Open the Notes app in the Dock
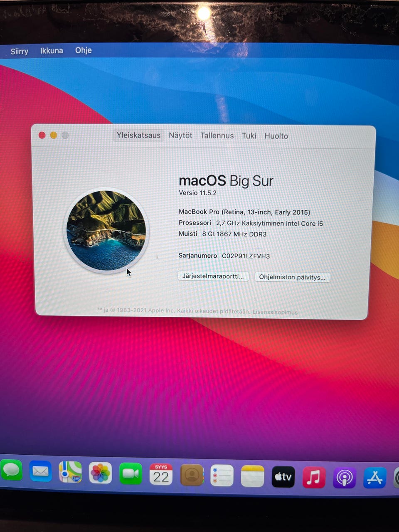 point(252,476)
